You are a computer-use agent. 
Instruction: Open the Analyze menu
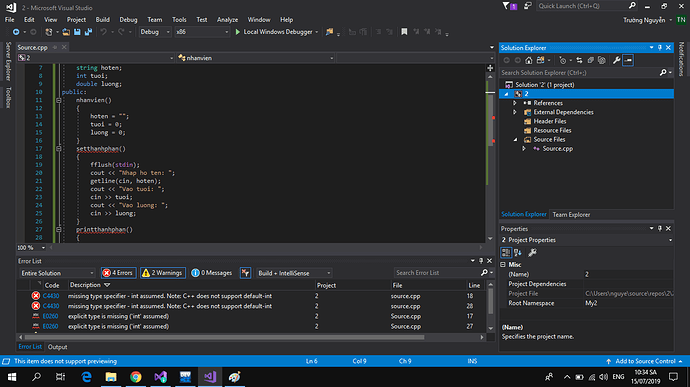(227, 19)
